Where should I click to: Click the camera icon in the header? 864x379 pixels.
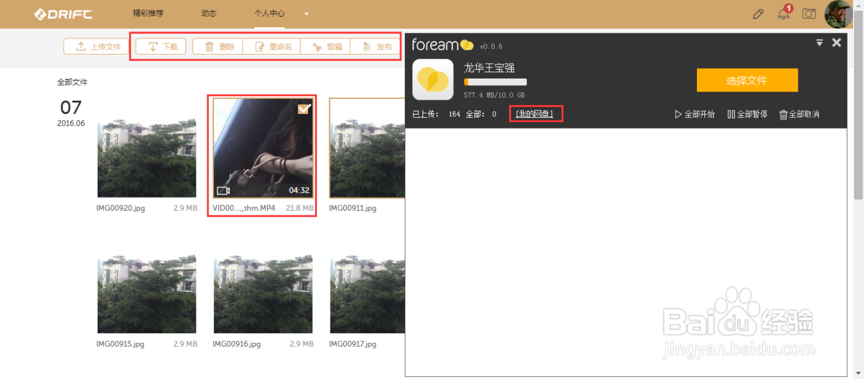pyautogui.click(x=808, y=14)
